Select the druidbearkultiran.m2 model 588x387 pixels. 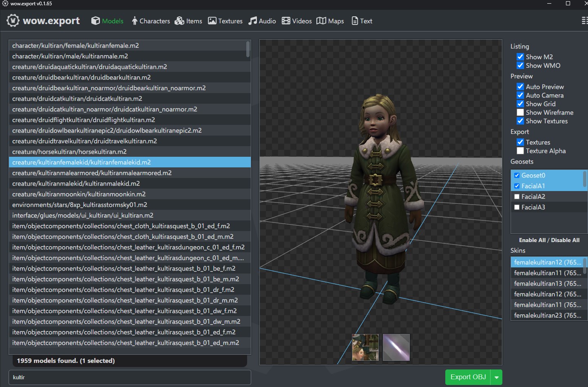[x=130, y=77]
